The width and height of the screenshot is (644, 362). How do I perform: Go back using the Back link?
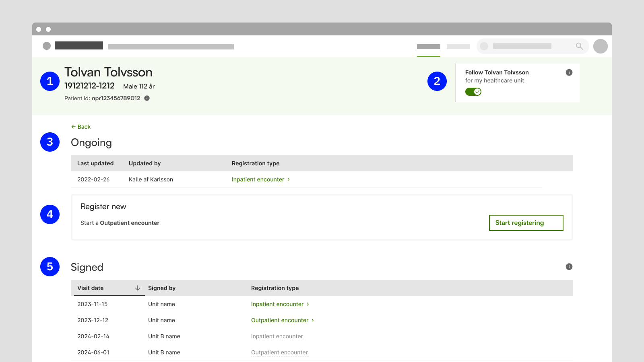click(x=81, y=127)
